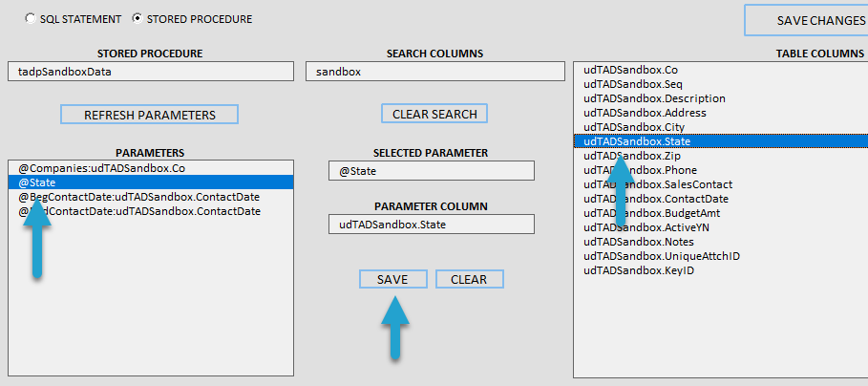Select the SQL STATEMENT radio button
This screenshot has height=386, width=868.
pyautogui.click(x=31, y=19)
